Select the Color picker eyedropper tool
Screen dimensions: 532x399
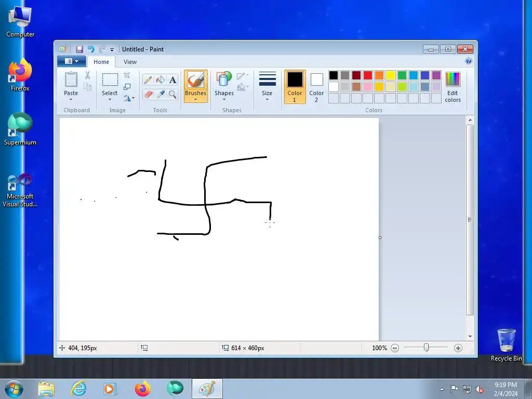(x=161, y=94)
